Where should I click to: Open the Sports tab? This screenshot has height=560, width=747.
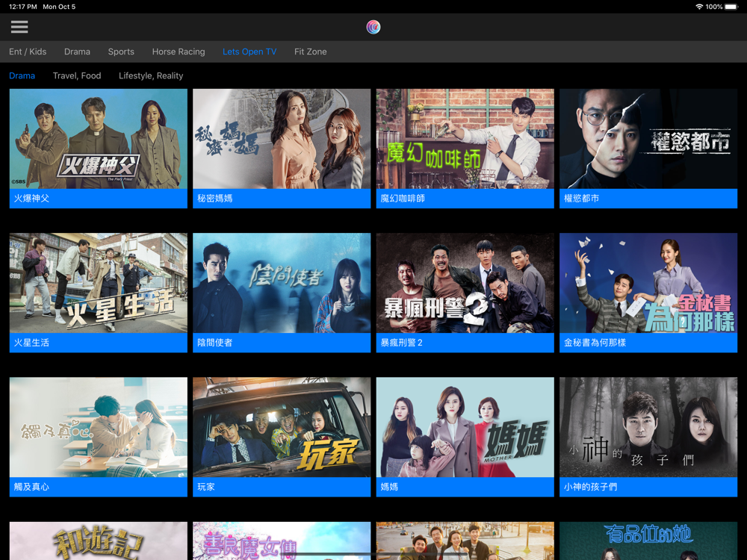(x=121, y=52)
